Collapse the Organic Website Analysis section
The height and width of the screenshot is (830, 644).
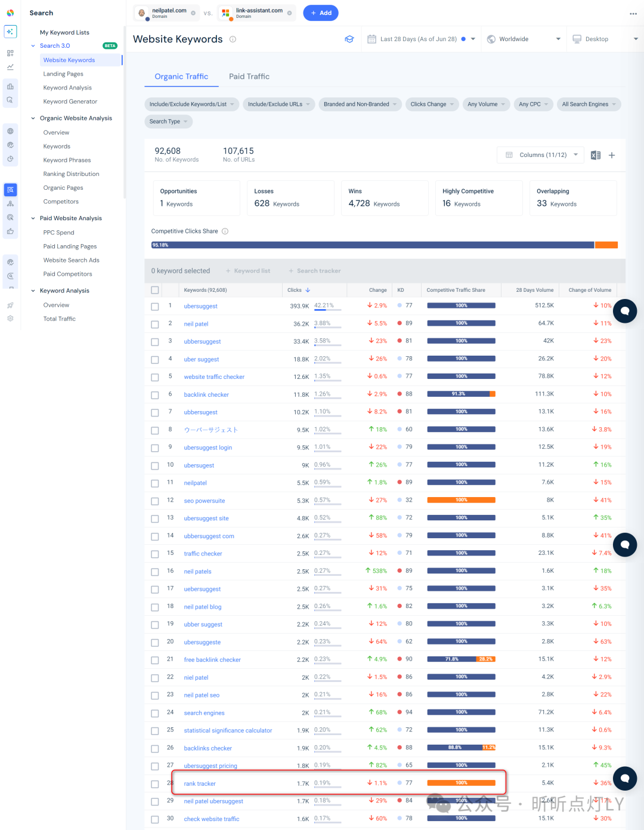[33, 118]
